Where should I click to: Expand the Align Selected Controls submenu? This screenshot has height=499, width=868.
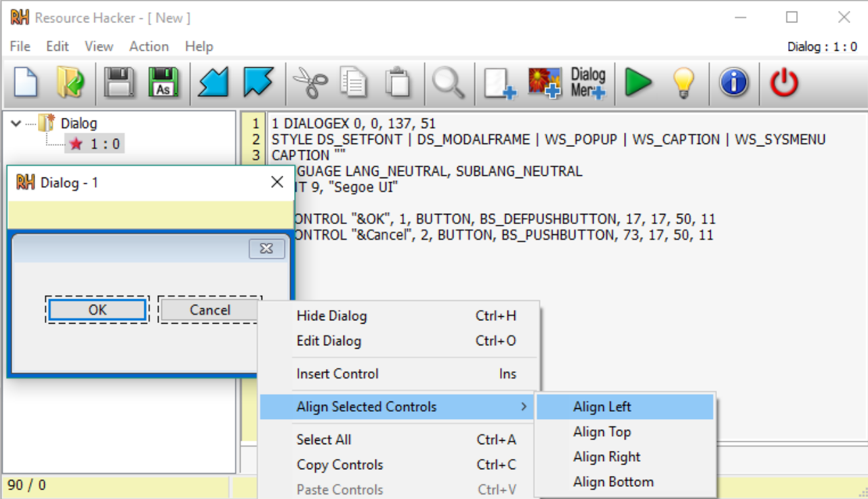(365, 406)
